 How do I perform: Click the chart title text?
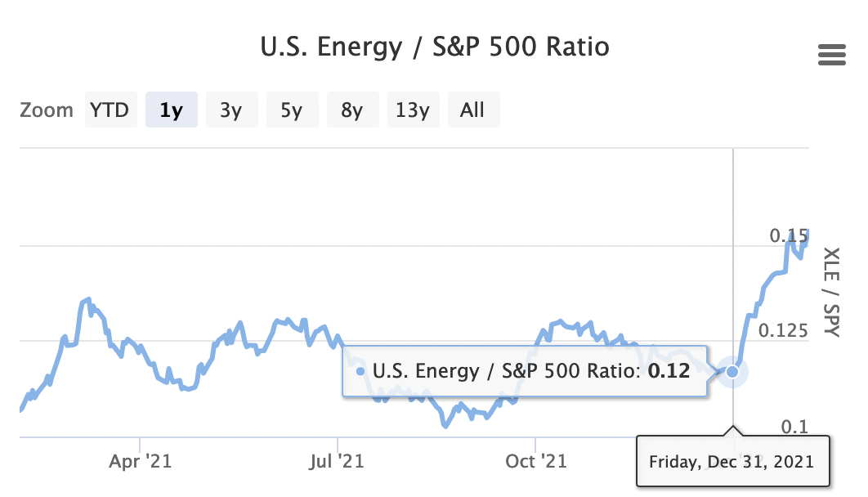click(435, 47)
